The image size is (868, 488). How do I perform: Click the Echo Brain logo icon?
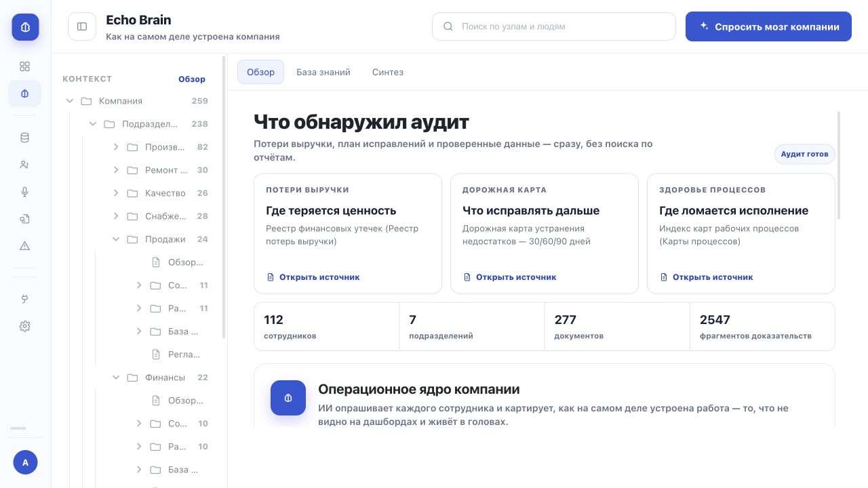coord(25,27)
